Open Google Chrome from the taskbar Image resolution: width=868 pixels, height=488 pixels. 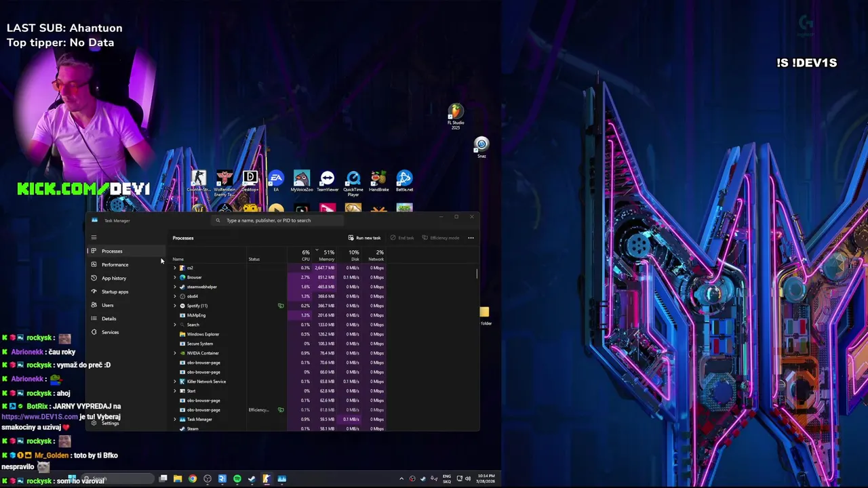(x=193, y=479)
